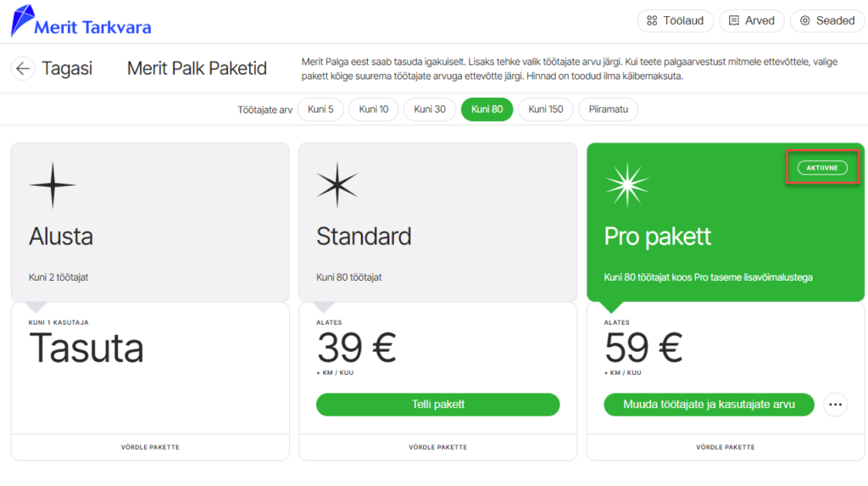
Task: Click Muuda töötajate ja kasutajate arvu
Action: click(x=709, y=405)
